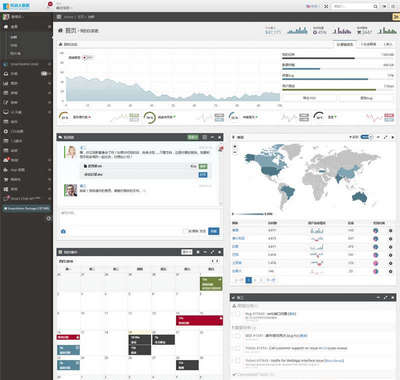Screen dimensions: 400x380
Task: Switch to the second tab above the area chart
Action: click(x=368, y=44)
